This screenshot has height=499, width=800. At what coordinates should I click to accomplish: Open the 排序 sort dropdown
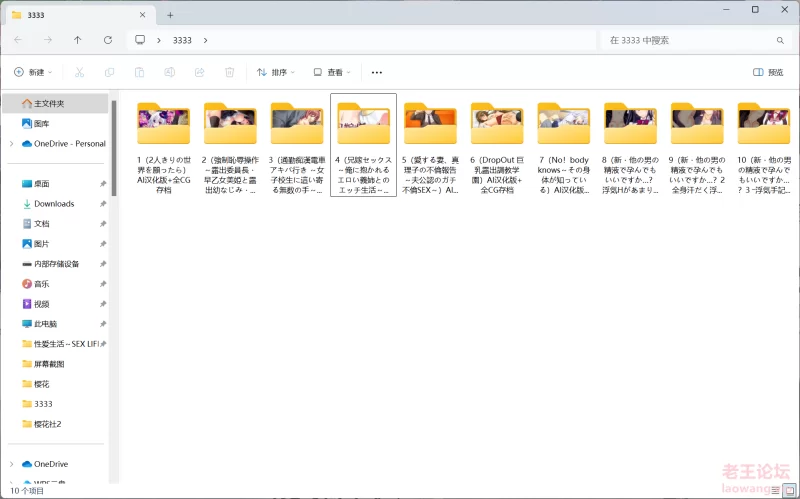[276, 72]
